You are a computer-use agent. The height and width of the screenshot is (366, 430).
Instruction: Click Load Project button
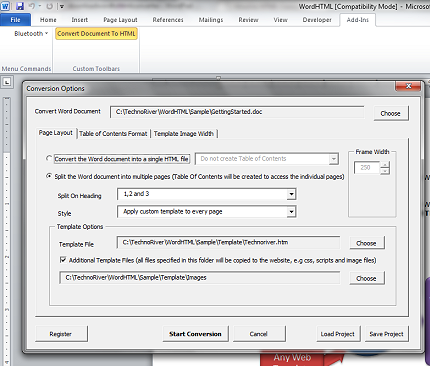[338, 334]
